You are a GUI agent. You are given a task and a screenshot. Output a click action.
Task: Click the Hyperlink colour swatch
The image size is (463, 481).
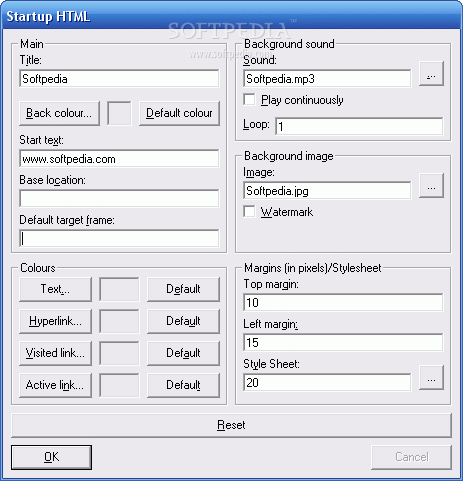(x=119, y=321)
